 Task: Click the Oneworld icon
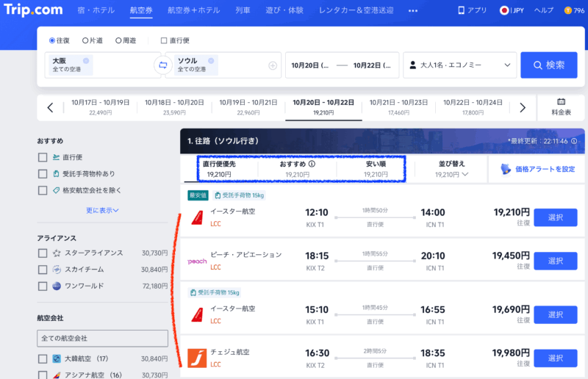(57, 286)
